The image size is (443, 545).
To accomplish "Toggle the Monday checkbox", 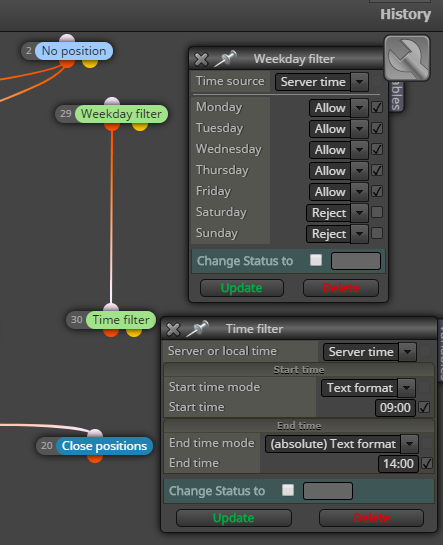I will coord(377,107).
